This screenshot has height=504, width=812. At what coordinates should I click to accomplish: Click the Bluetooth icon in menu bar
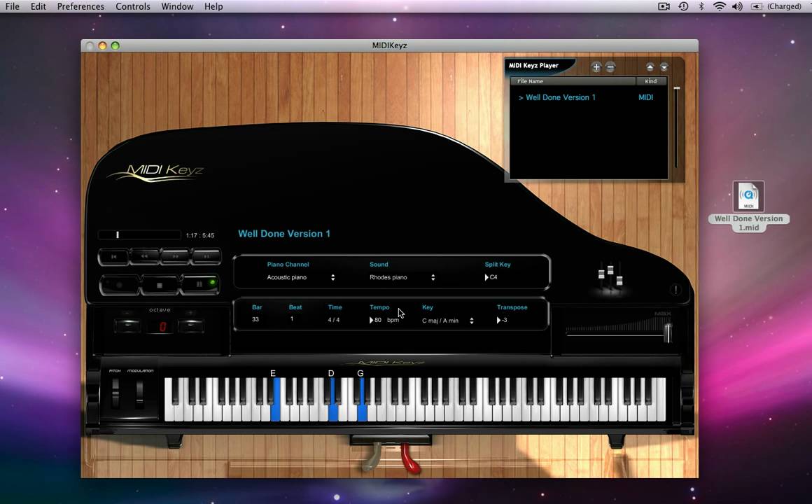point(701,6)
